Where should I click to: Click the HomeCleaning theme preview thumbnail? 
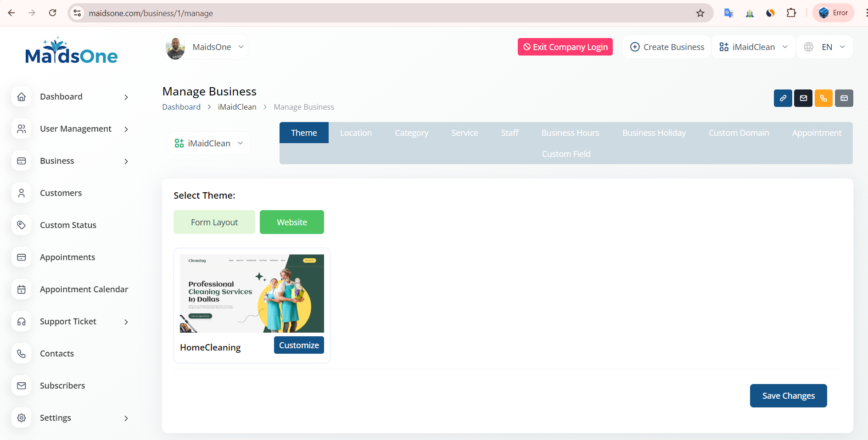(252, 294)
